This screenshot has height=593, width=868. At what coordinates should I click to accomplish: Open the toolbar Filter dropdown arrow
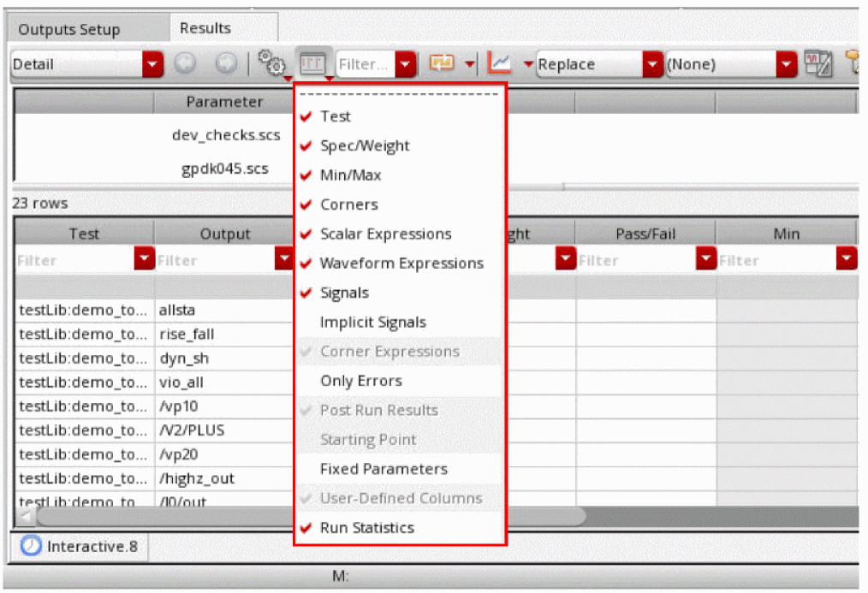(x=405, y=64)
